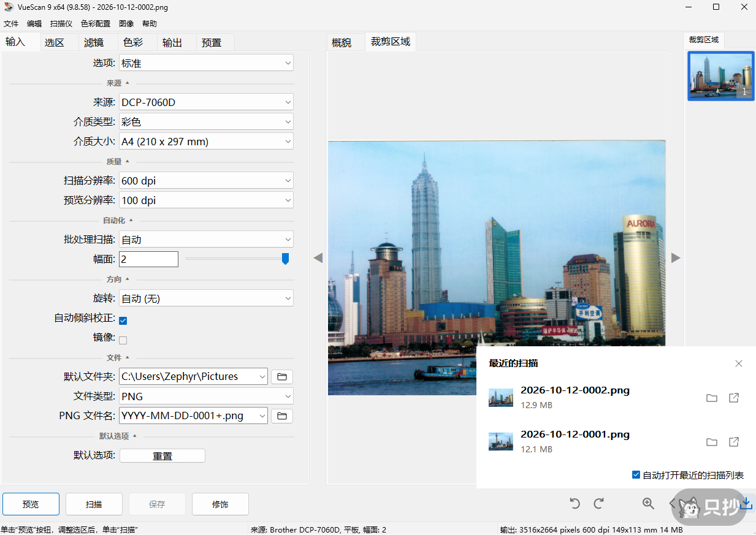Open containing folder for 2026-10-12-0002.png
The height and width of the screenshot is (535, 756).
[x=712, y=398]
